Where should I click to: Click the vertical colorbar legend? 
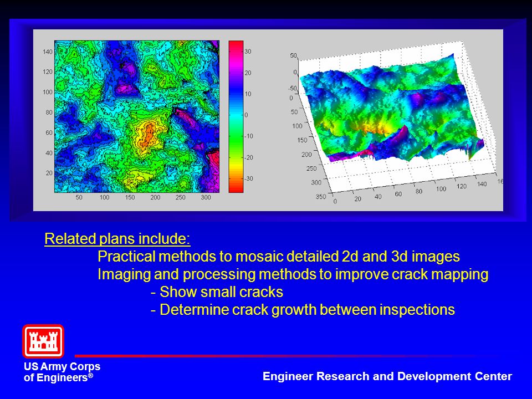236,116
